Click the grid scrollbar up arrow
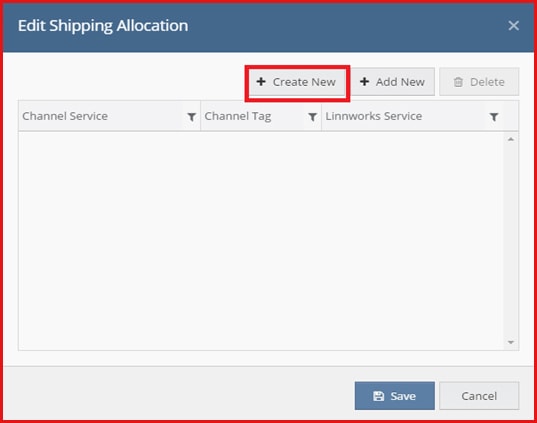This screenshot has width=537, height=423. pos(511,139)
